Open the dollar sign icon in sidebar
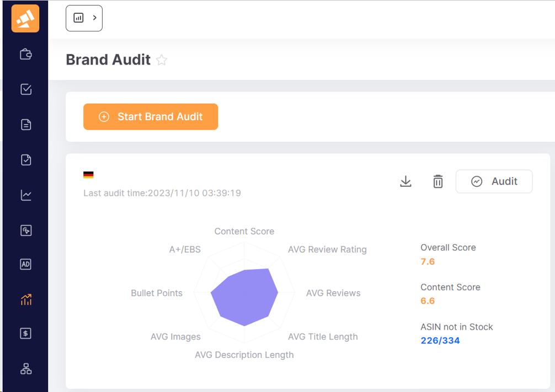The width and height of the screenshot is (555, 392). [26, 334]
